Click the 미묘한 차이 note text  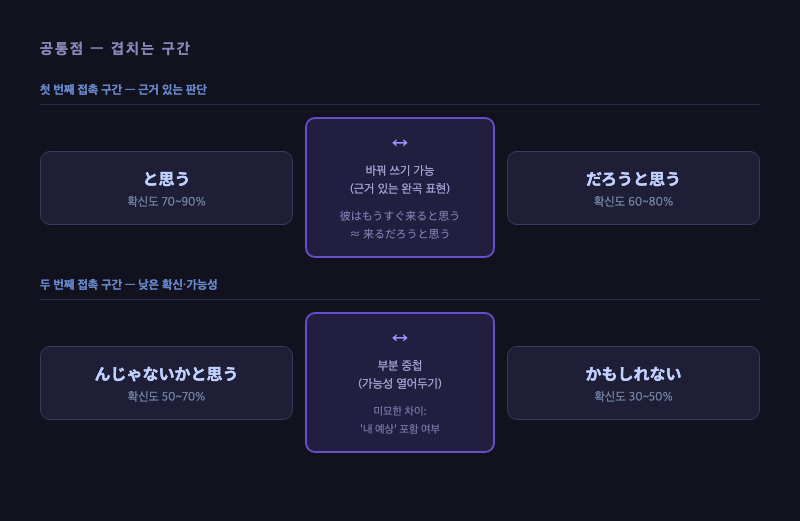pos(399,411)
